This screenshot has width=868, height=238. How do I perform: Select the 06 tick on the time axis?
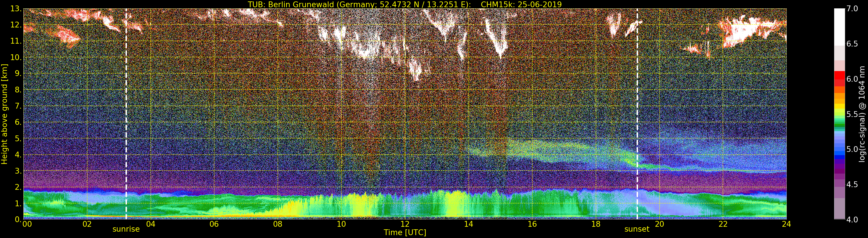coord(214,224)
